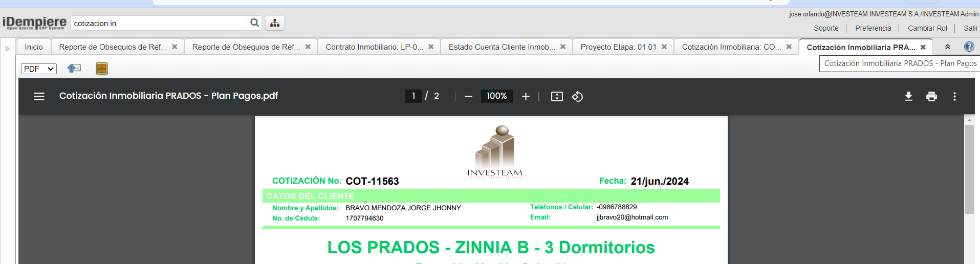Open PDF viewer more actions menu

click(954, 96)
